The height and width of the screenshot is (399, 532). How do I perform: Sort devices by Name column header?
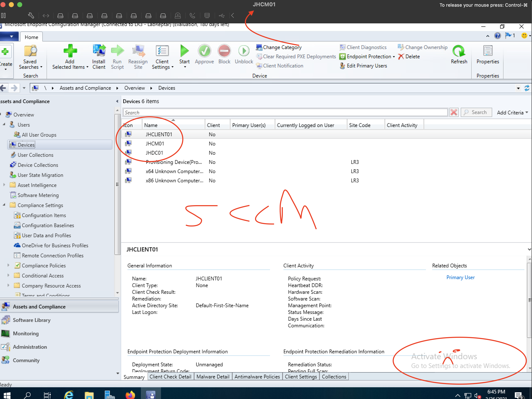173,125
